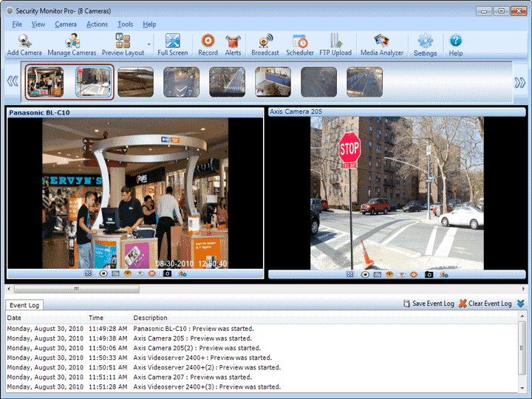Image resolution: width=532 pixels, height=399 pixels.
Task: Open the Actions menu
Action: coord(97,24)
